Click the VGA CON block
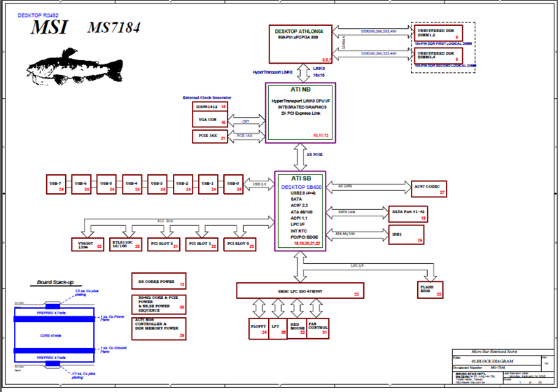The image size is (560, 392). coord(209,121)
